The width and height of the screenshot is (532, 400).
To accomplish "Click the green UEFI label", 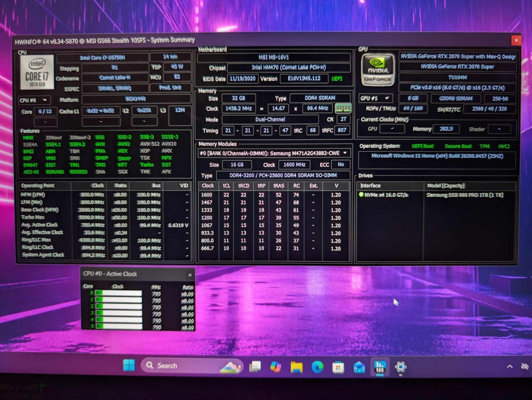I will point(337,79).
